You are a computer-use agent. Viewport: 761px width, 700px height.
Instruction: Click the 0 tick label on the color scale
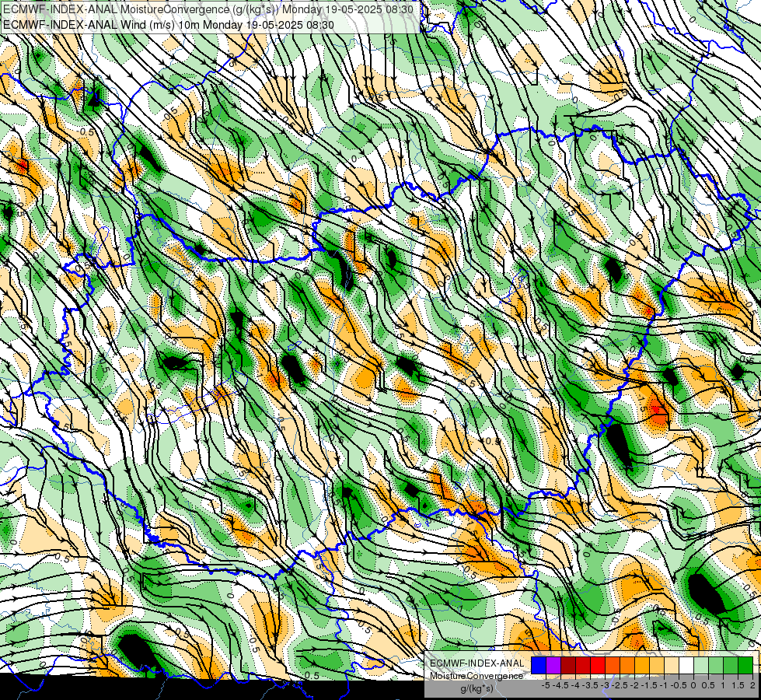[693, 685]
